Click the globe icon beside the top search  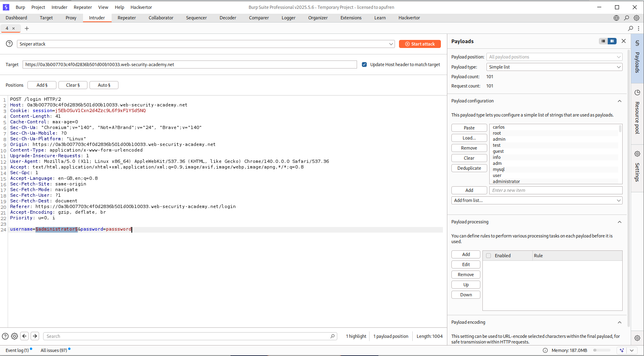pos(616,18)
